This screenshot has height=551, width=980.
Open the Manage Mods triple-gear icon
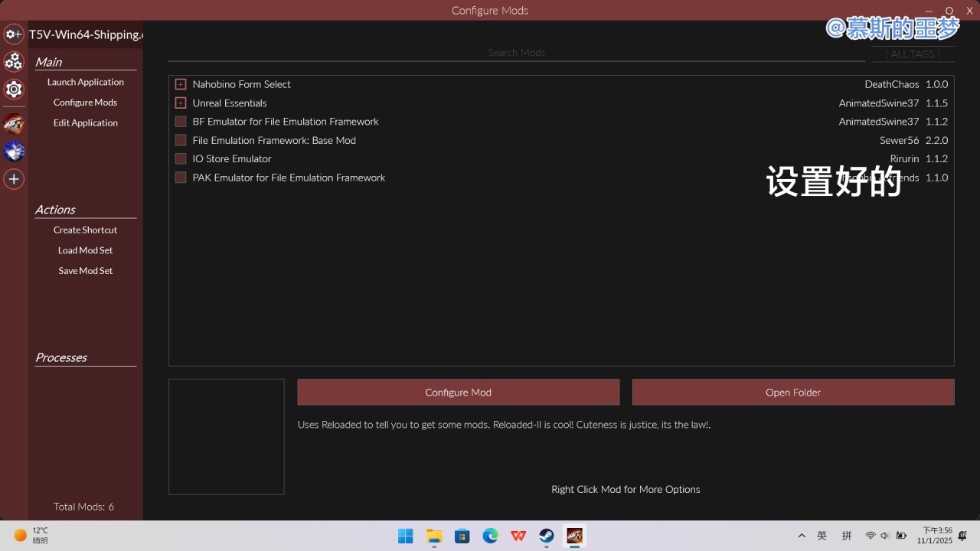[14, 62]
